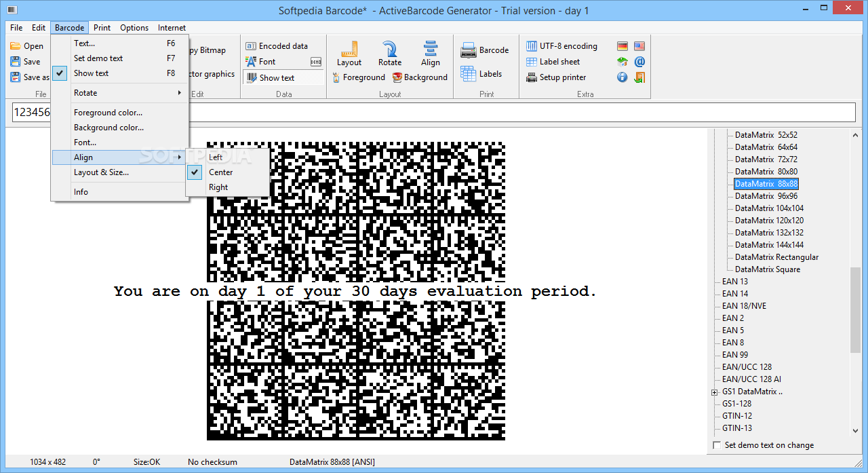The image size is (868, 473).
Task: Click the Save as icon
Action: 16,77
